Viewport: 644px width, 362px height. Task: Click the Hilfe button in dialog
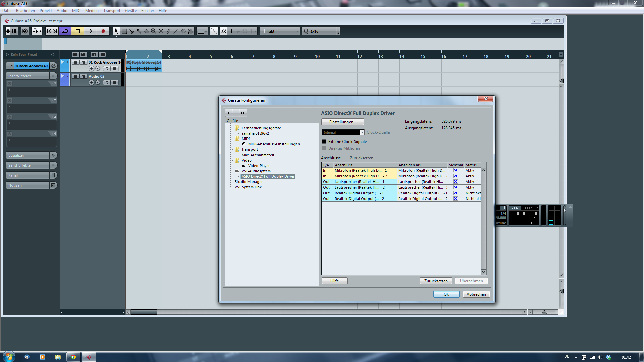[x=334, y=281]
